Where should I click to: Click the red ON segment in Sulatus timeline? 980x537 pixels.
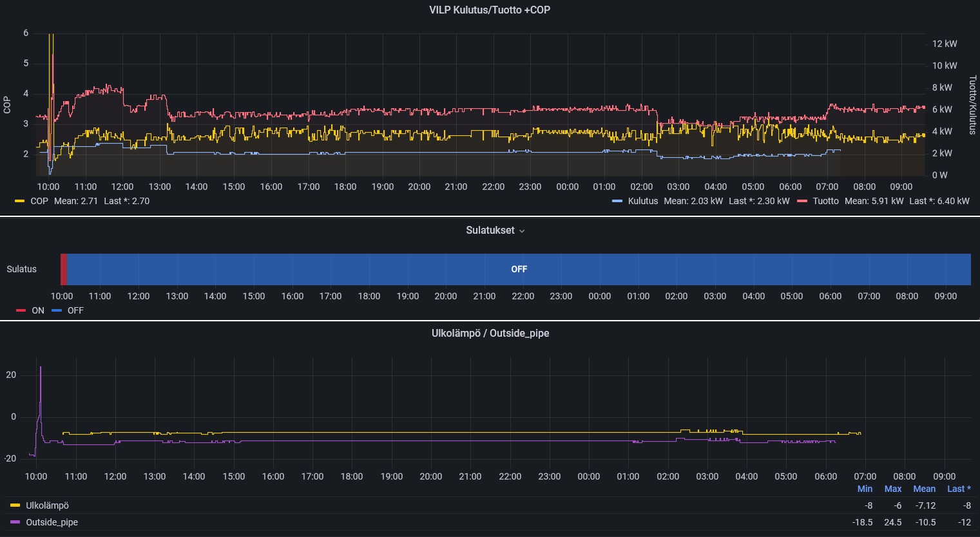pyautogui.click(x=64, y=269)
